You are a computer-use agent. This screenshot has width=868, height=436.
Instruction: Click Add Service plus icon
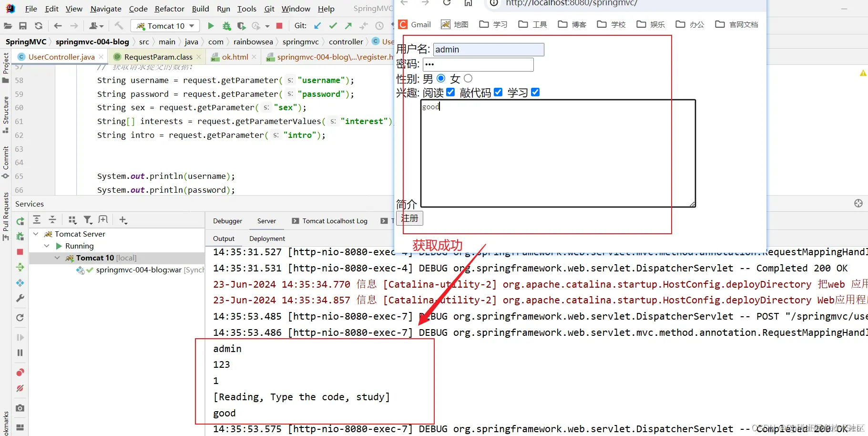123,219
